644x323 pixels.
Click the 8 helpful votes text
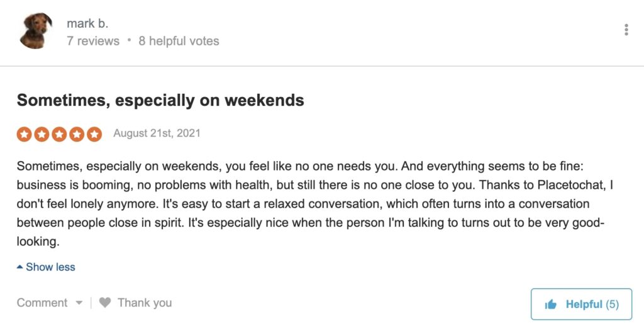179,41
